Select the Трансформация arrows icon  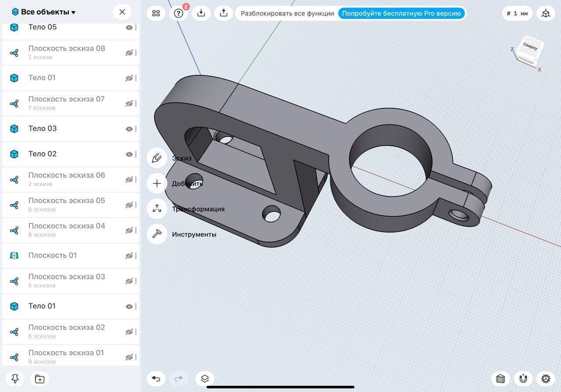157,209
